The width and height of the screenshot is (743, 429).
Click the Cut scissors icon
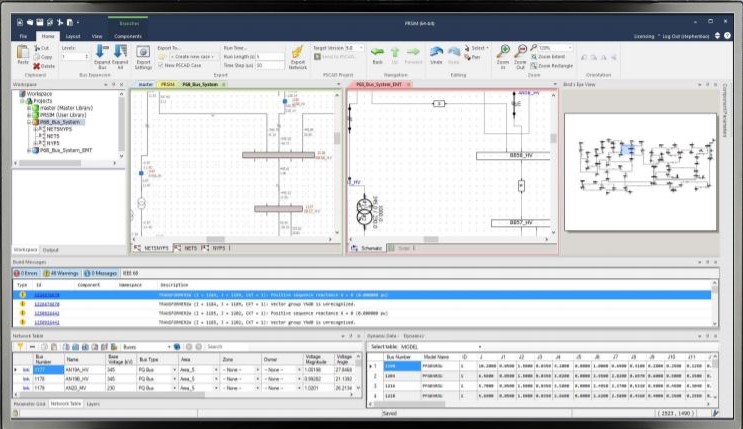click(37, 48)
